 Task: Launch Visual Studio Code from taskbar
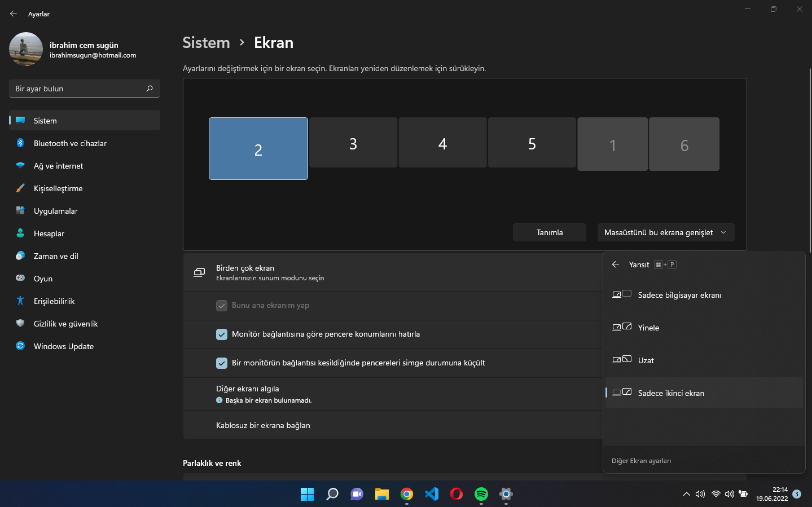(x=432, y=494)
